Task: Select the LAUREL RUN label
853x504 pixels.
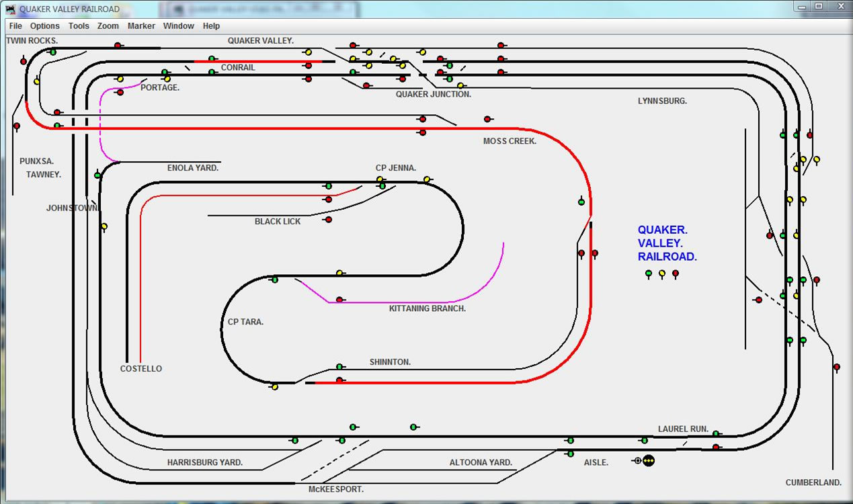Action: click(683, 429)
